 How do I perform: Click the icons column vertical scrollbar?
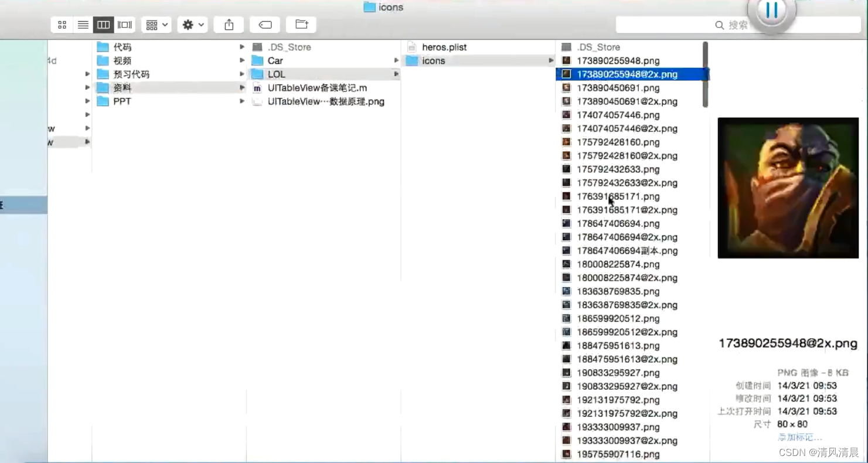(705, 74)
